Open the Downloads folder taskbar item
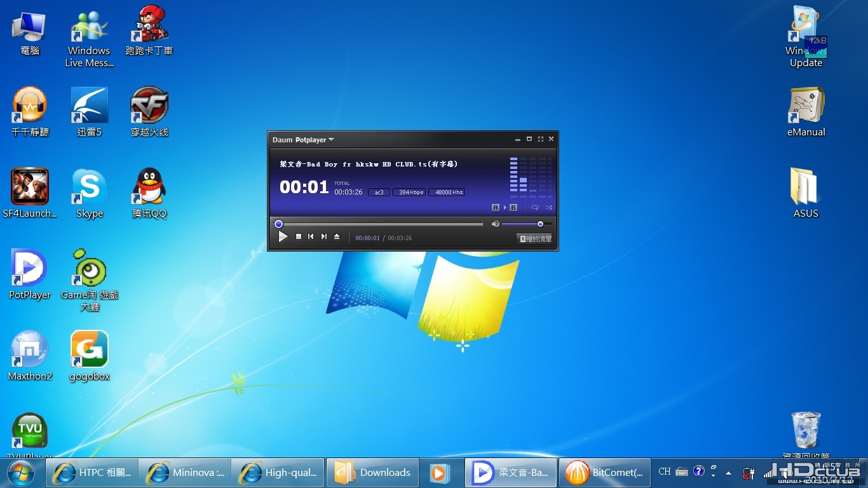The image size is (868, 488). point(372,473)
